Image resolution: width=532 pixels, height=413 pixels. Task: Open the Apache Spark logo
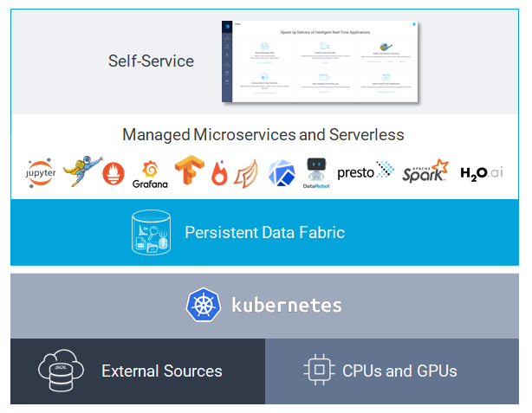click(x=425, y=171)
